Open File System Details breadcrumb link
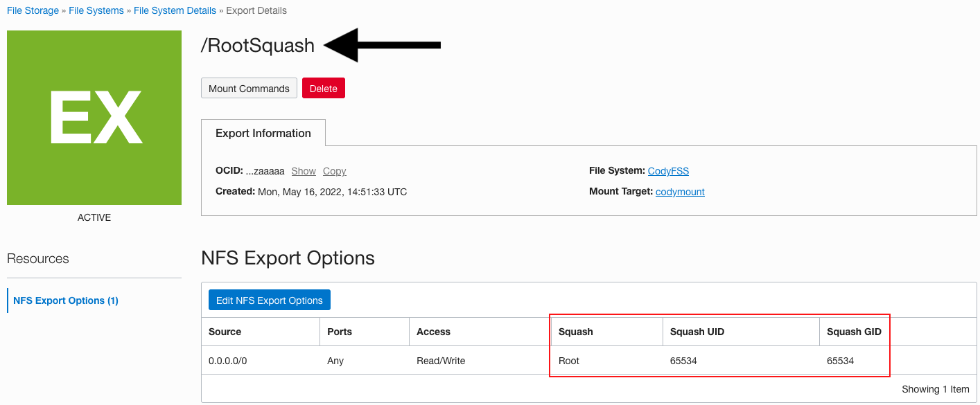980x405 pixels. pyautogui.click(x=175, y=10)
